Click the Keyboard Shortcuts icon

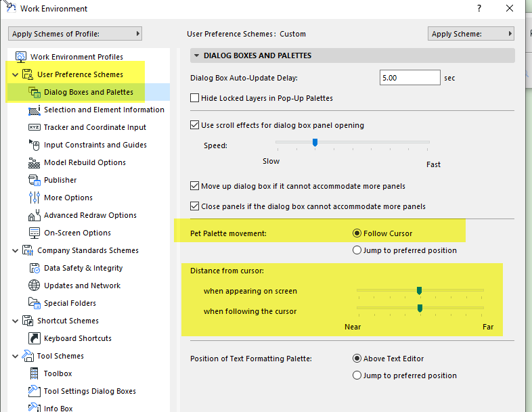(x=34, y=338)
